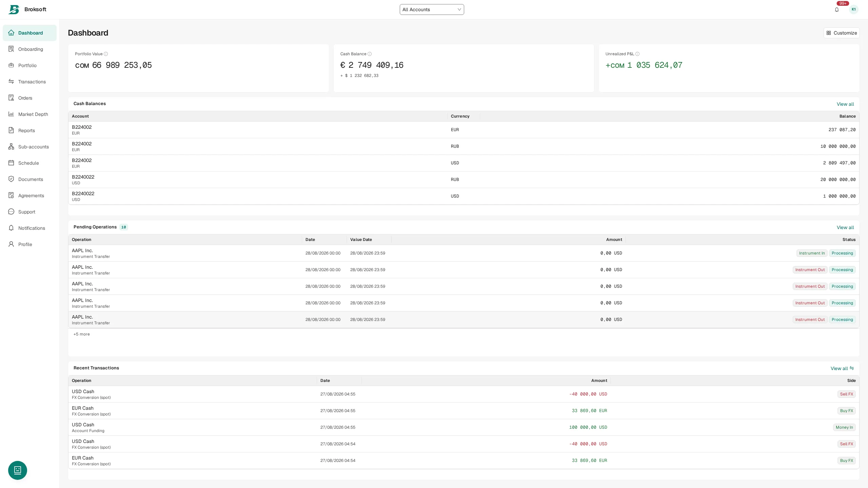
Task: Click the Documents shield icon
Action: [x=11, y=179]
